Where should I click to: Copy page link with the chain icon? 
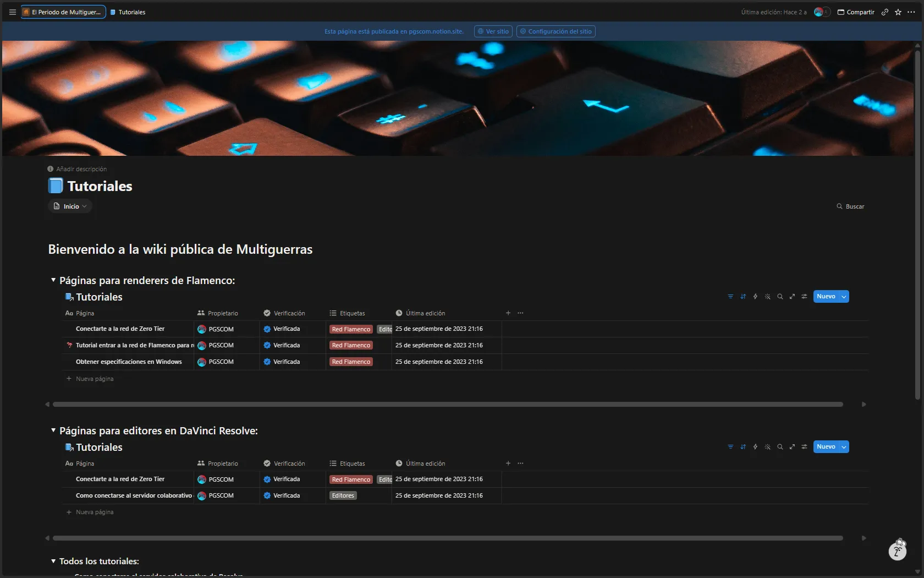coord(884,12)
